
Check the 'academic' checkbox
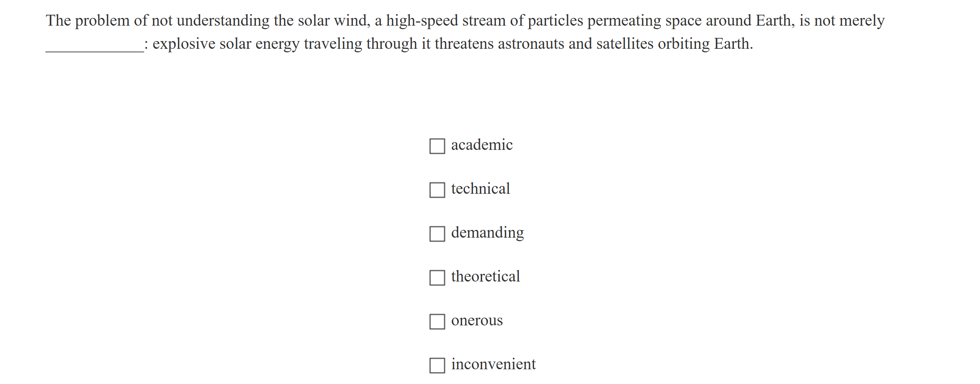click(437, 146)
